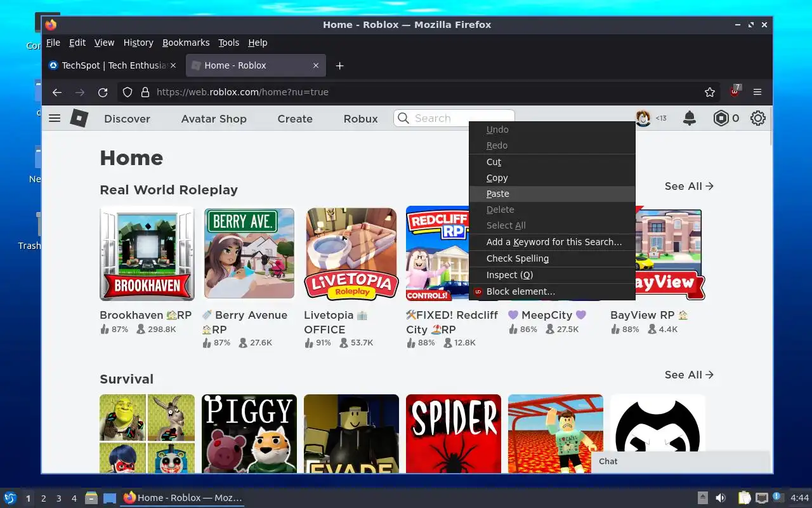Click the volume speaker tray icon

point(720,498)
